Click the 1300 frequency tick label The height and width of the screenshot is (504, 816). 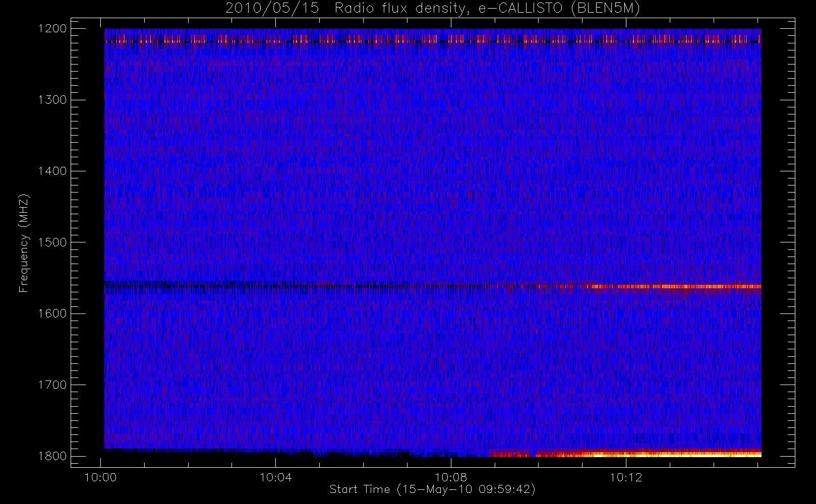[x=52, y=100]
